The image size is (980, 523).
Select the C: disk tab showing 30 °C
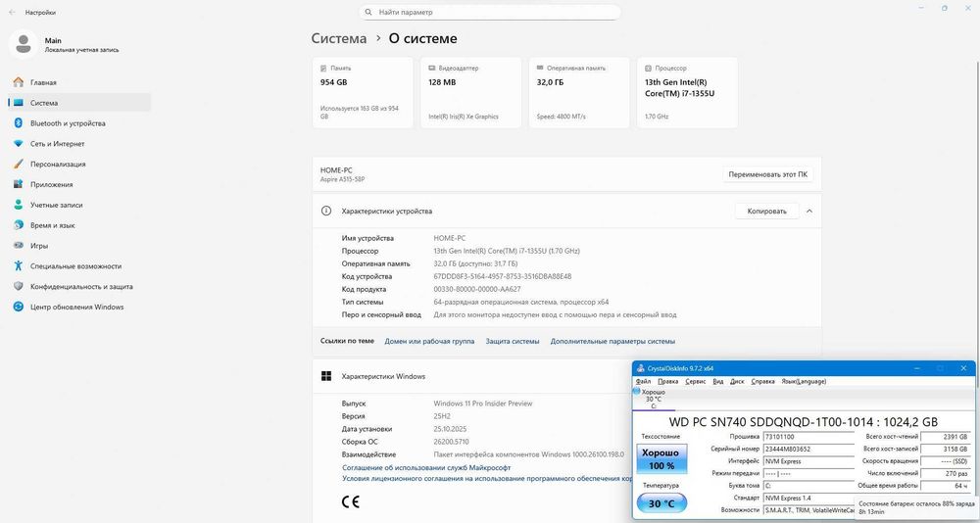(x=653, y=399)
